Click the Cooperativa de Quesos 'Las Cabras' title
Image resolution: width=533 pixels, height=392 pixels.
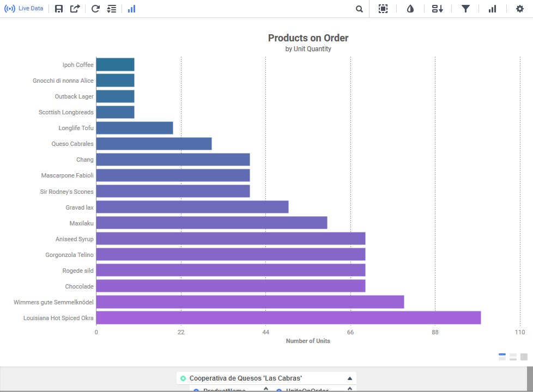[x=245, y=378]
